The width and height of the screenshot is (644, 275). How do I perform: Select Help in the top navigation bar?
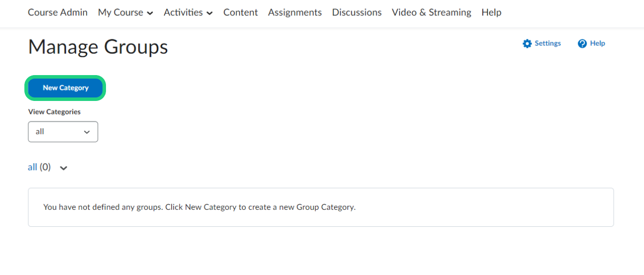click(x=491, y=12)
